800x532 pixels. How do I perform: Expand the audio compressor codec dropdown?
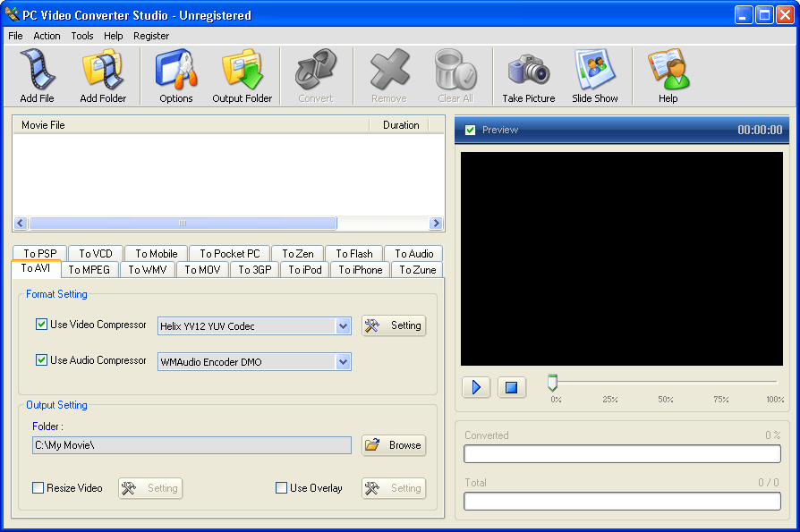(x=343, y=362)
